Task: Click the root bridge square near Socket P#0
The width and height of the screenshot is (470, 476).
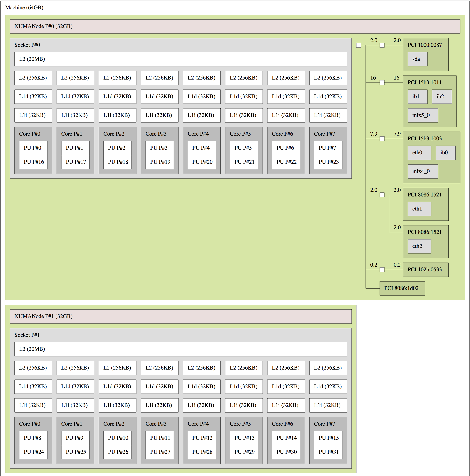Action: click(359, 45)
